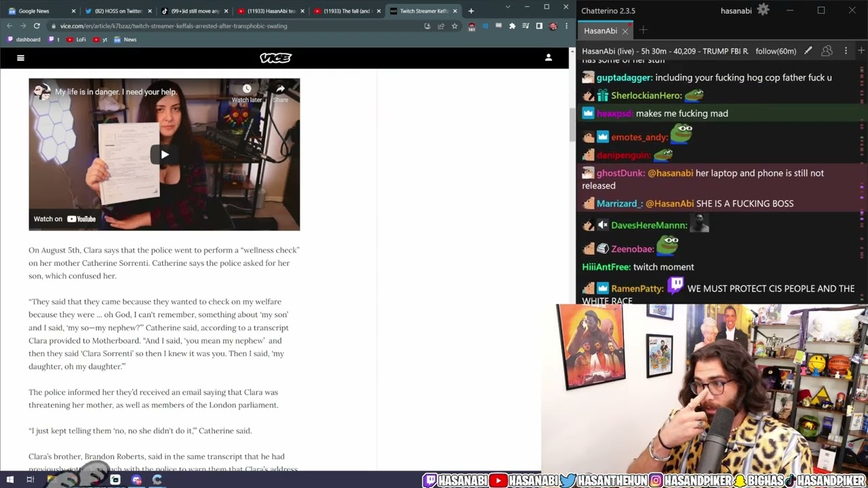Click username SherlockianHero in chat
Viewport: 868px width, 488px height.
click(x=646, y=96)
